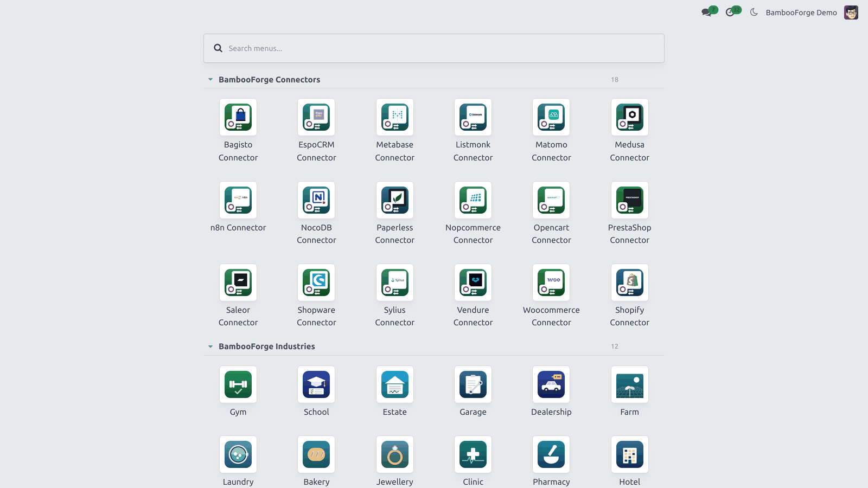Click the Industries section count 12

tap(615, 346)
